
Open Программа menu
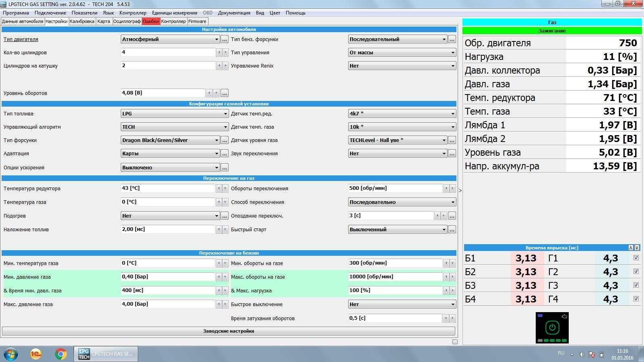[x=16, y=13]
